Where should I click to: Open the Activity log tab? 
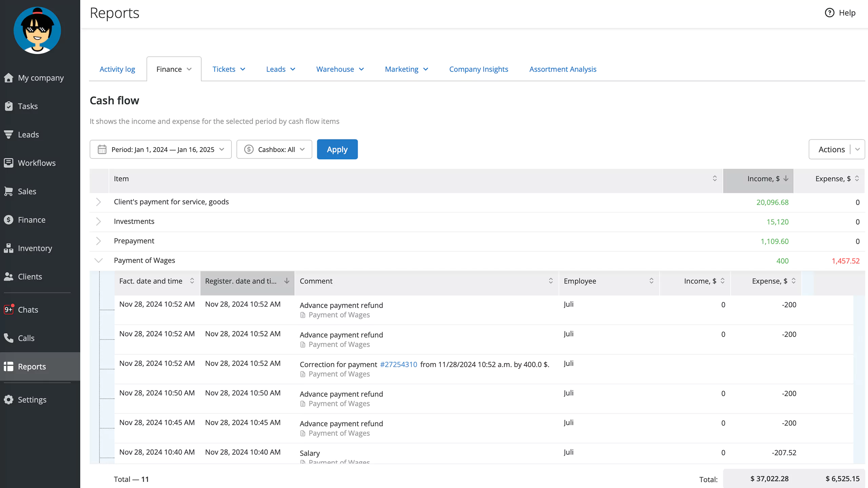(x=117, y=69)
